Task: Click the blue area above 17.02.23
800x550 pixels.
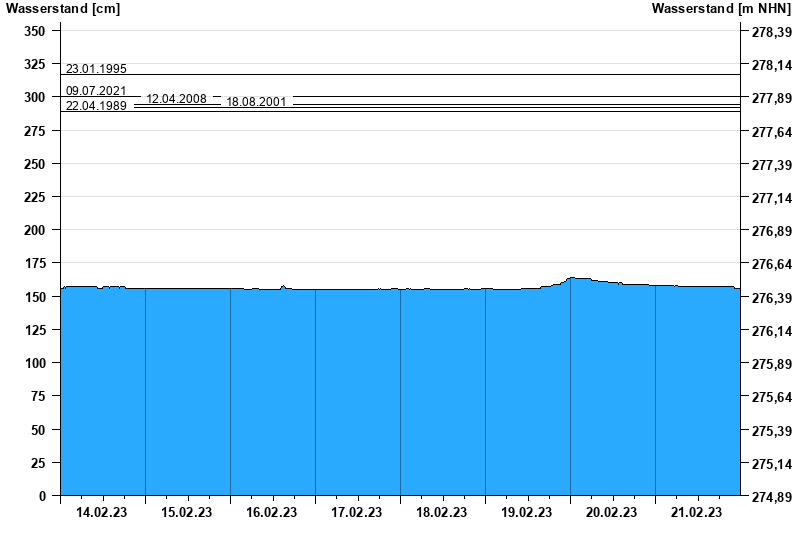Action: (357, 390)
